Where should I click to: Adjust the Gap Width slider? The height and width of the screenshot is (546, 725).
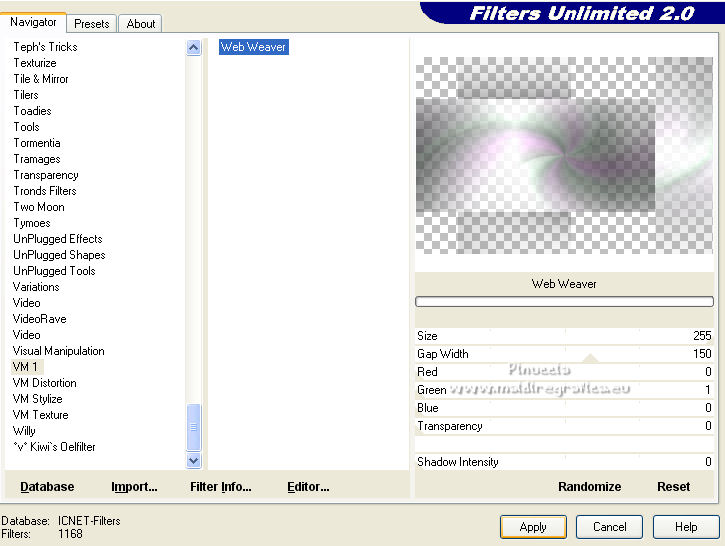click(x=564, y=354)
